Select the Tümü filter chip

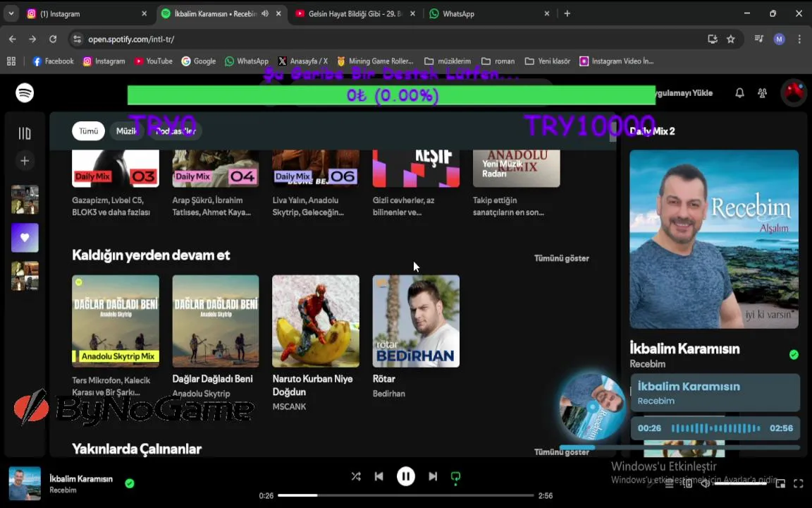click(x=88, y=131)
